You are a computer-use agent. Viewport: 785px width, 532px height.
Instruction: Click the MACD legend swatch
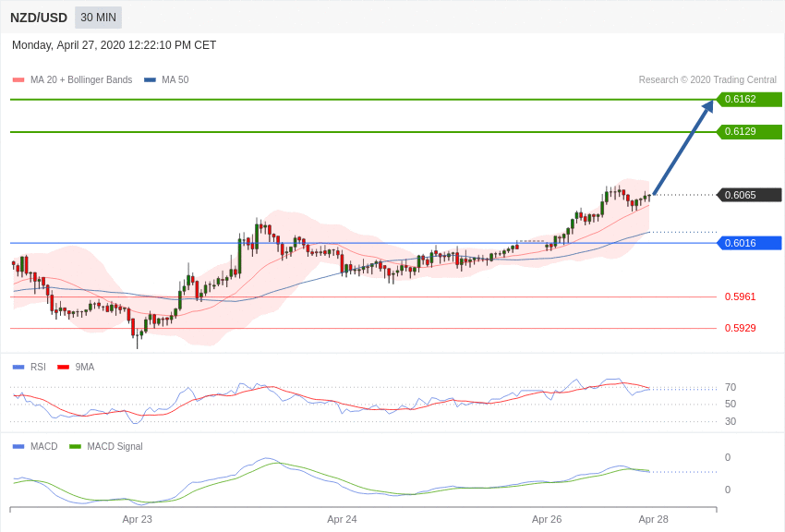(x=18, y=446)
